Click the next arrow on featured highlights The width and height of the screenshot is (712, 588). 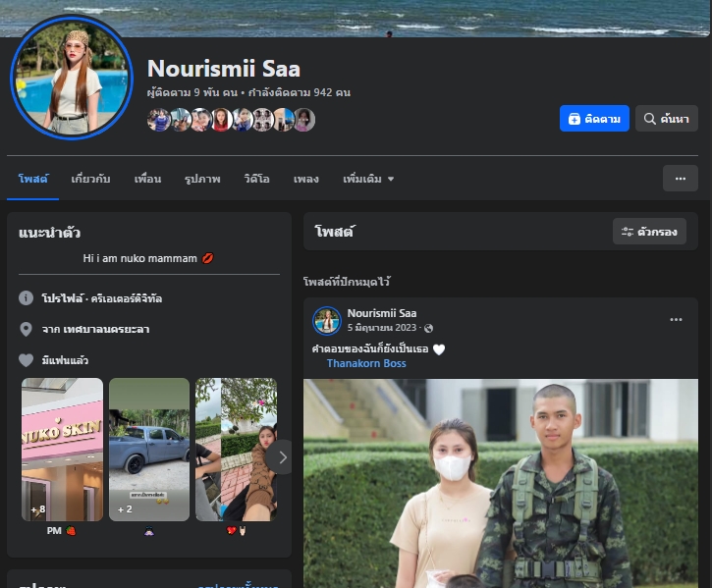[x=283, y=457]
